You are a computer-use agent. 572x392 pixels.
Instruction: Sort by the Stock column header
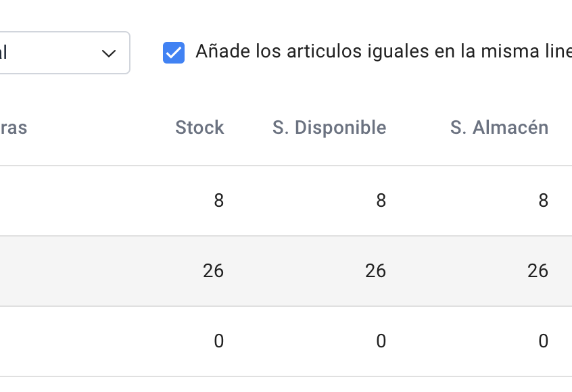(199, 128)
